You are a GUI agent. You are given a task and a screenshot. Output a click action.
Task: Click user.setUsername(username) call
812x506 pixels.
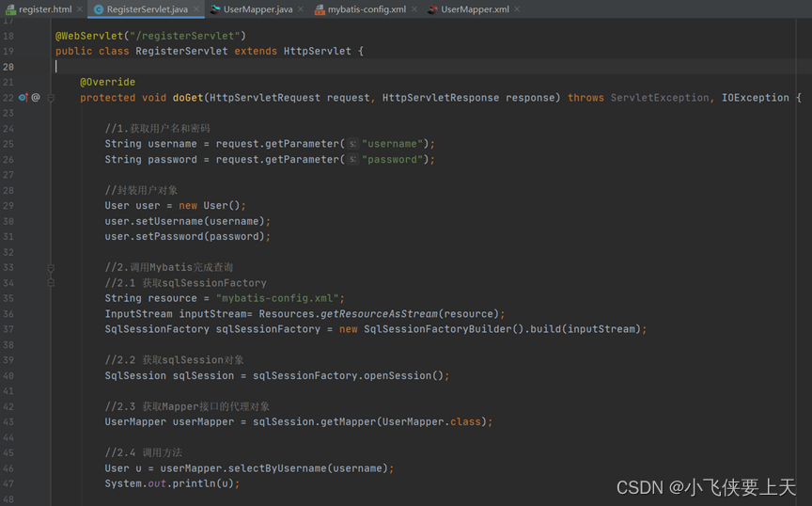184,221
